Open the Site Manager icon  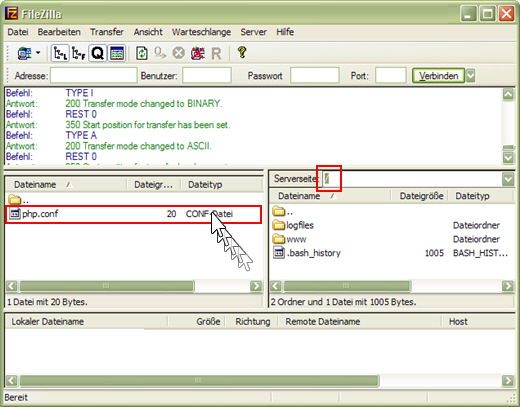click(24, 53)
